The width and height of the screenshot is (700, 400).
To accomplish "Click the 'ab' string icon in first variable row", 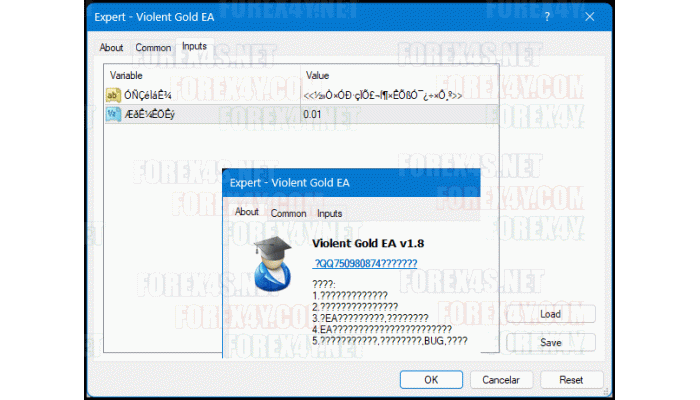I will (113, 96).
